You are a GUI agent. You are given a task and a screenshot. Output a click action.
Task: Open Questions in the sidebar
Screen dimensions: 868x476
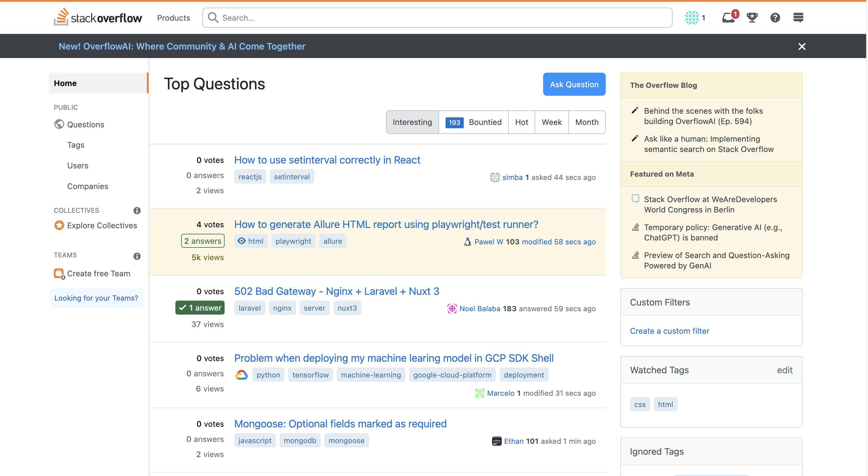(86, 124)
